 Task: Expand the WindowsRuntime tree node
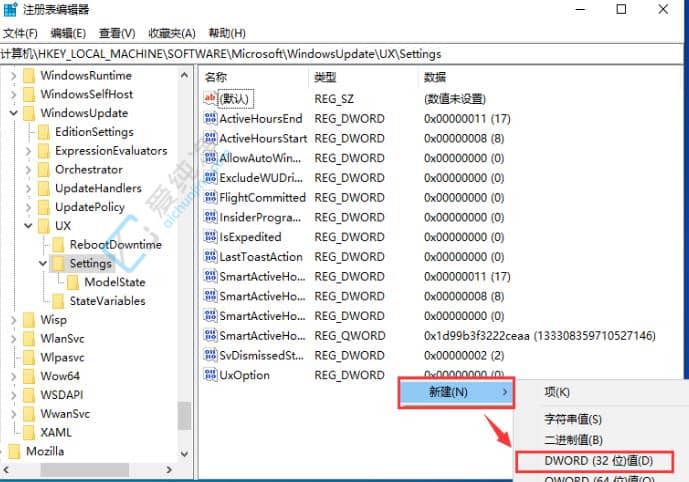click(14, 76)
